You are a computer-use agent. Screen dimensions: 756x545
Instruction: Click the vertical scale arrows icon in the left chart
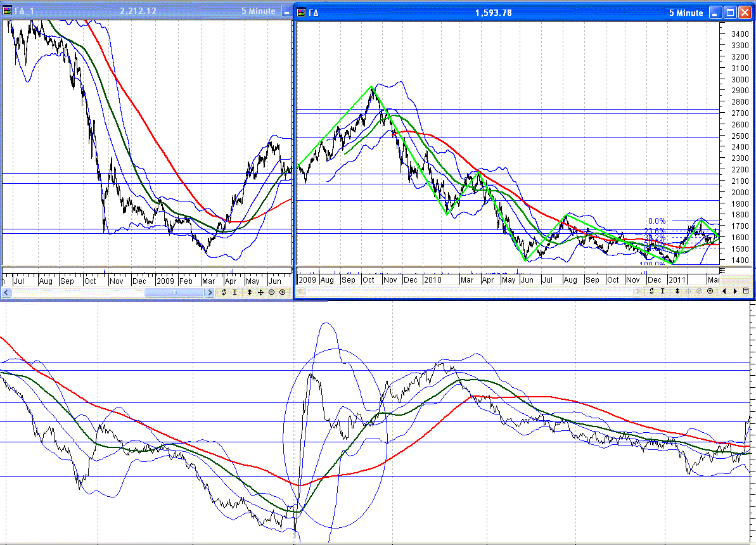[x=249, y=293]
